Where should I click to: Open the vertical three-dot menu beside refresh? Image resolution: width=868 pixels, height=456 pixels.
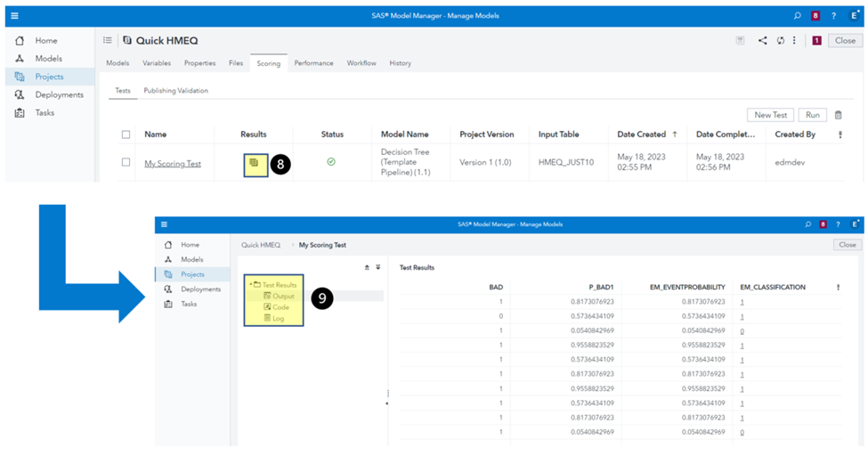794,40
